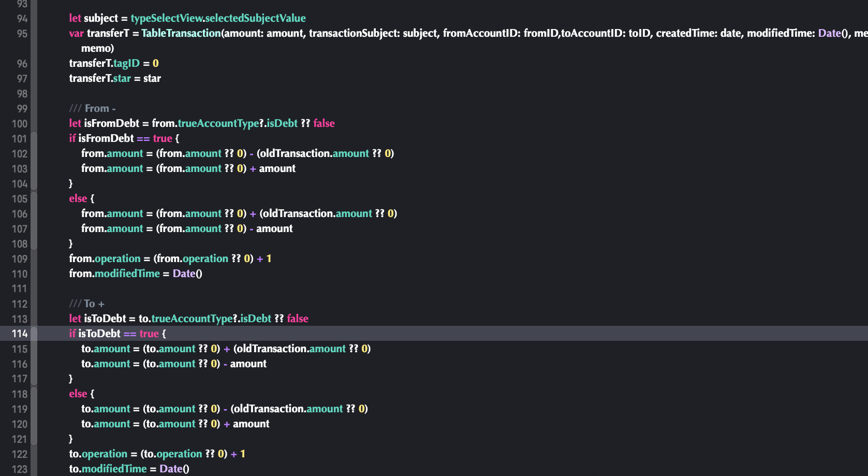Select empty line number 111 in gutter
868x476 pixels.
click(x=20, y=289)
